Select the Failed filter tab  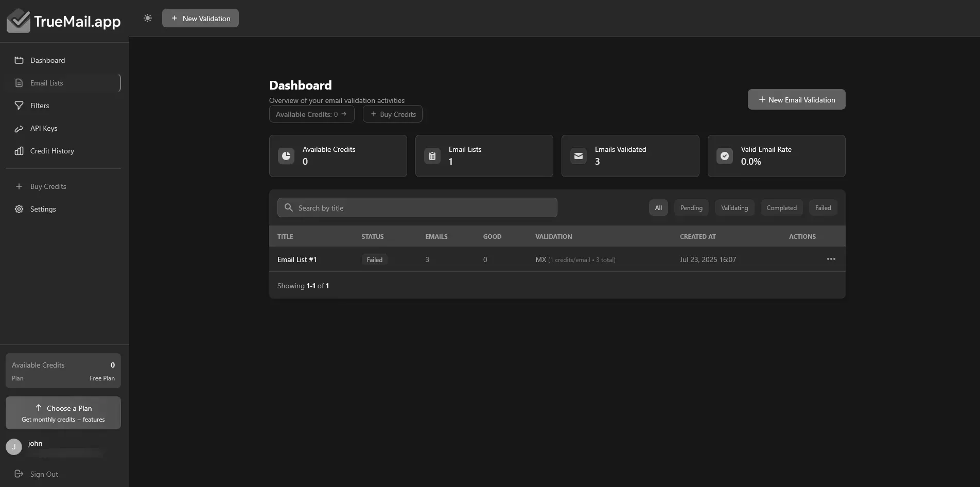click(823, 207)
